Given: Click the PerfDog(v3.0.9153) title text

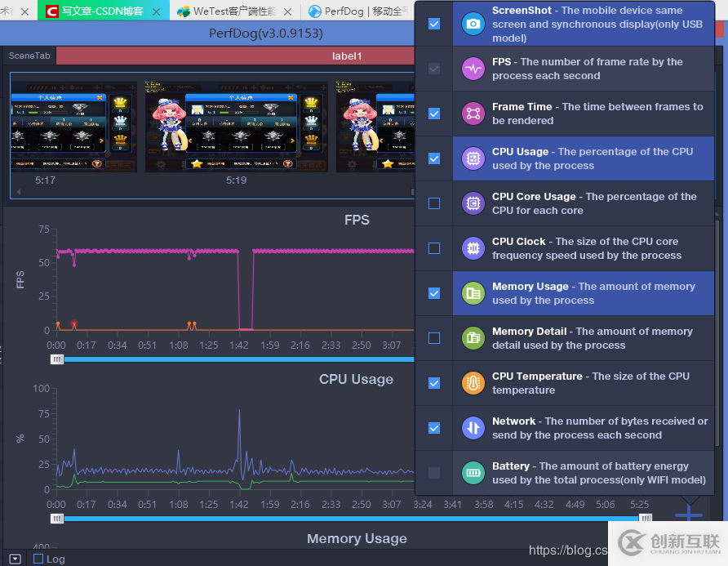Looking at the screenshot, I should (x=265, y=33).
